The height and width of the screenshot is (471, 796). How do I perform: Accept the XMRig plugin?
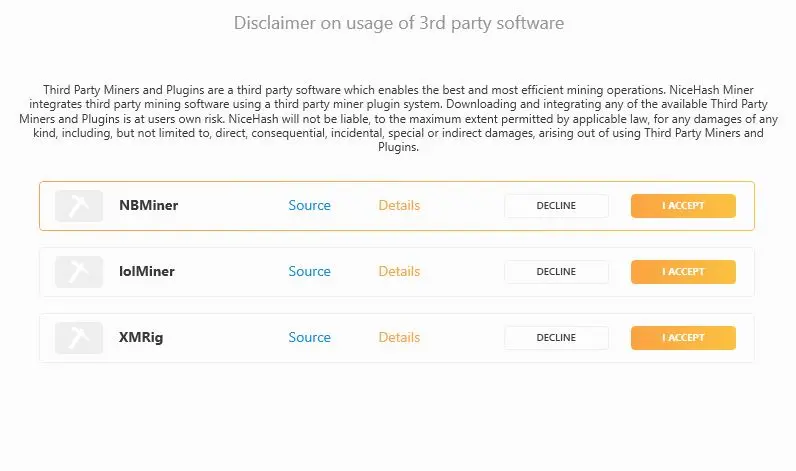coord(683,338)
